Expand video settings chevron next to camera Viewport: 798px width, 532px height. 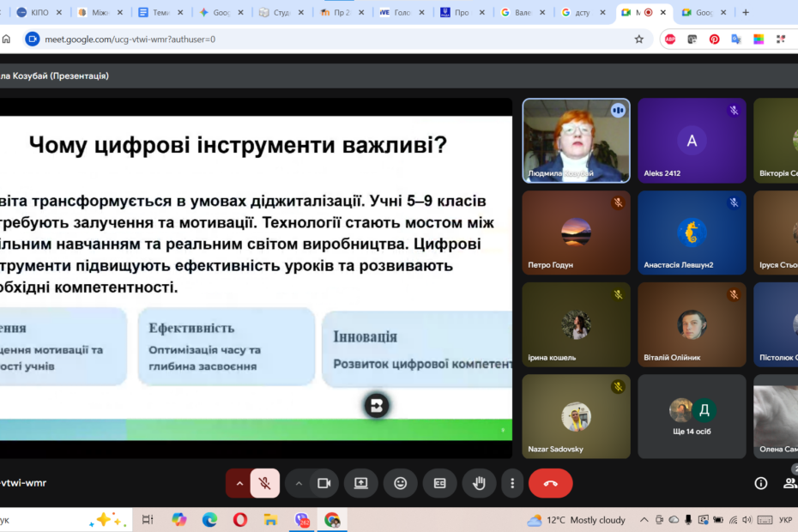299,483
